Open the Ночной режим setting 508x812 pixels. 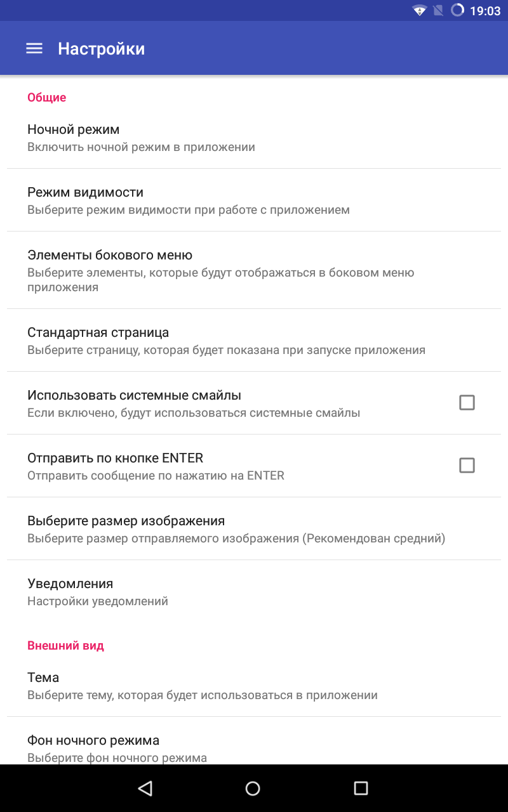[254, 138]
